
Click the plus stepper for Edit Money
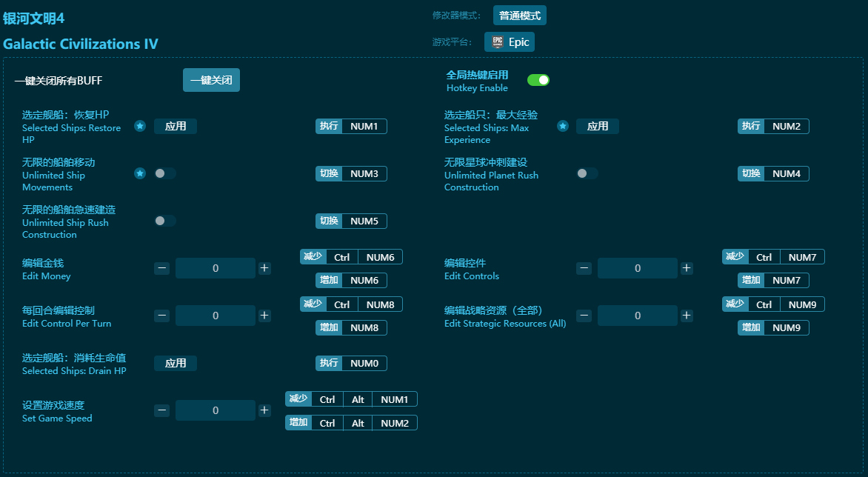[x=264, y=267]
